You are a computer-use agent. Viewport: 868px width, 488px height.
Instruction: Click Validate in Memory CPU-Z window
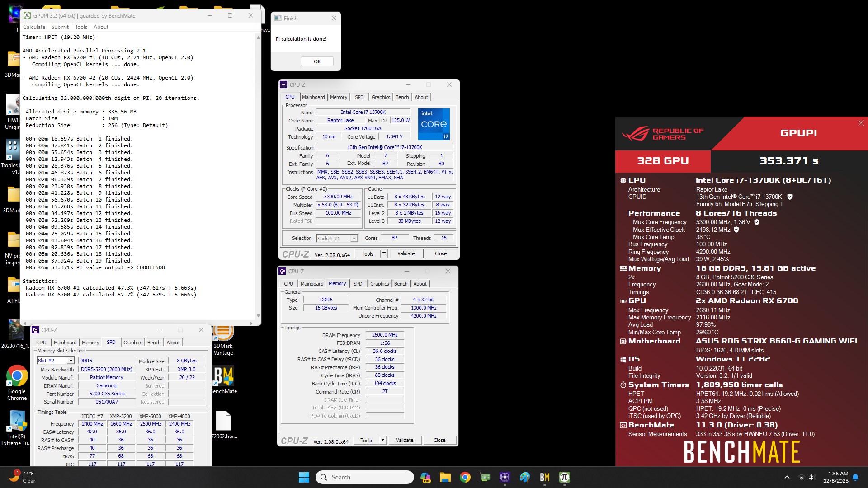coord(405,440)
